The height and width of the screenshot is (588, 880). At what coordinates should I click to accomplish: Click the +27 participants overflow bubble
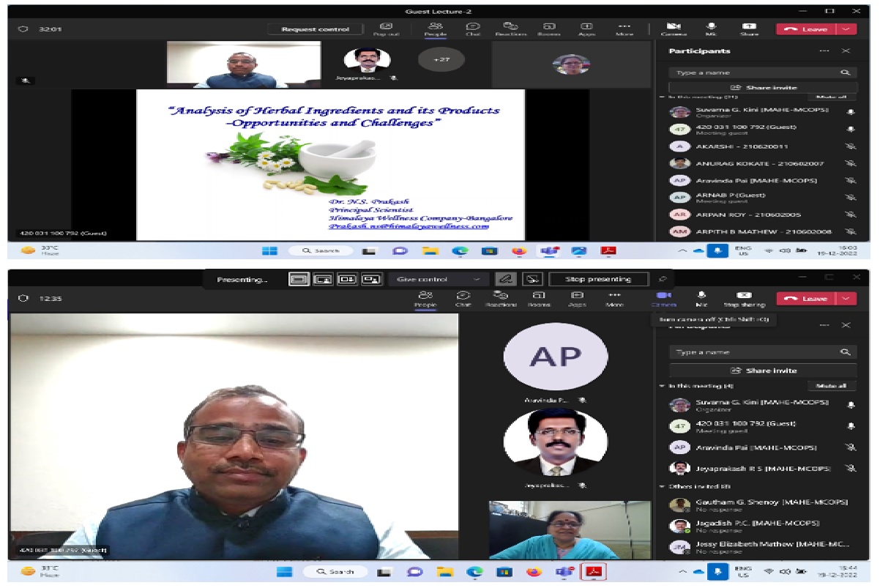(x=441, y=59)
